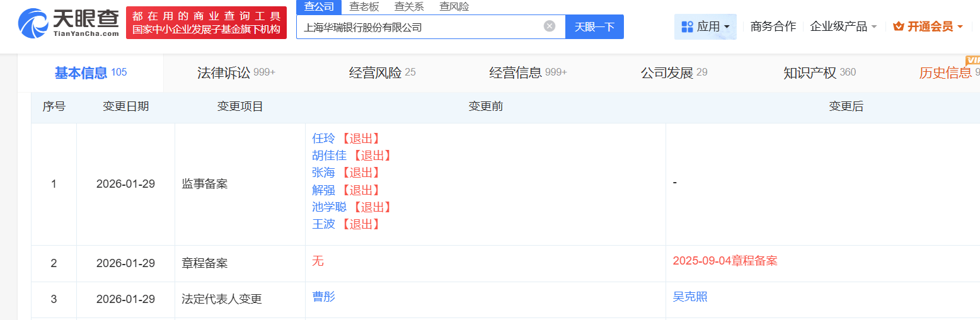
Task: Click the 变更项目 column header
Action: point(240,106)
